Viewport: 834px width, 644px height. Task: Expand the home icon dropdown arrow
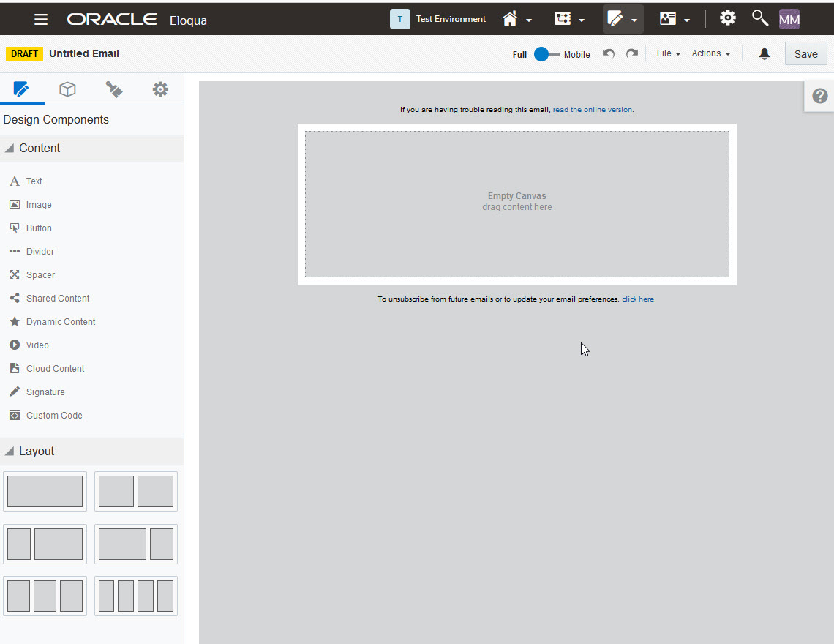pos(529,20)
